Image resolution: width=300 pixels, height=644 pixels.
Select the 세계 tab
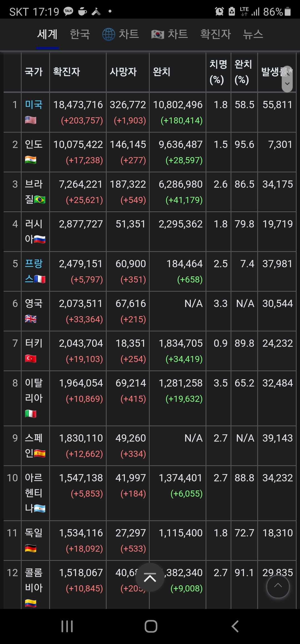(47, 34)
